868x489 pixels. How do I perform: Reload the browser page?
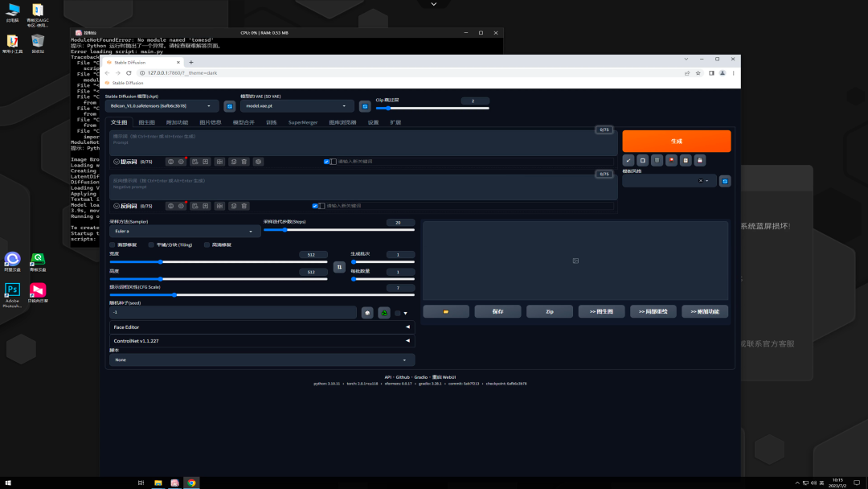pos(129,72)
